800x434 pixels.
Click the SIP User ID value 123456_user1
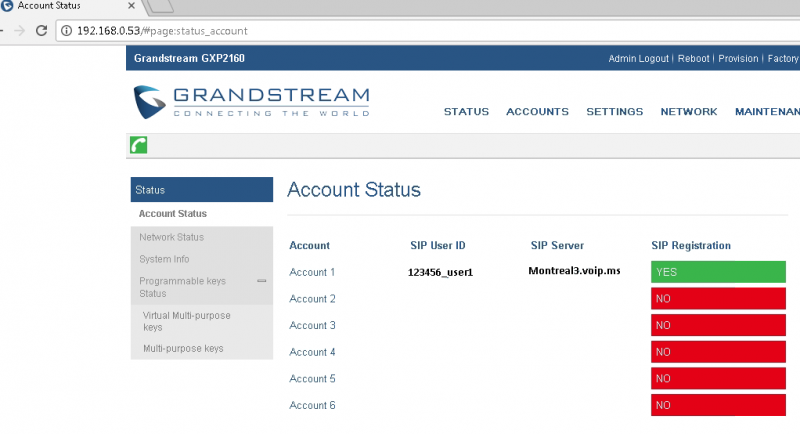click(x=440, y=272)
